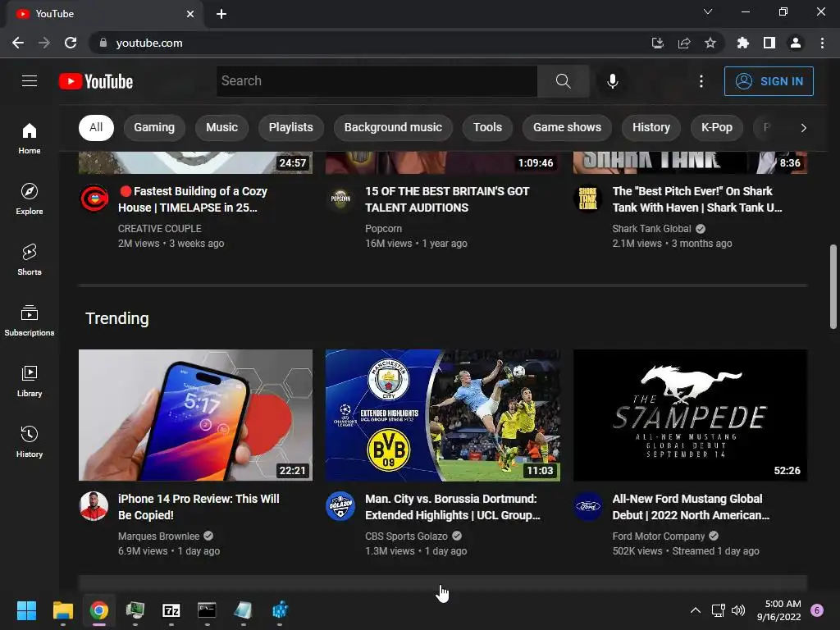This screenshot has width=840, height=630.
Task: Open Man. City vs. Dortmund thumbnail
Action: [x=442, y=415]
